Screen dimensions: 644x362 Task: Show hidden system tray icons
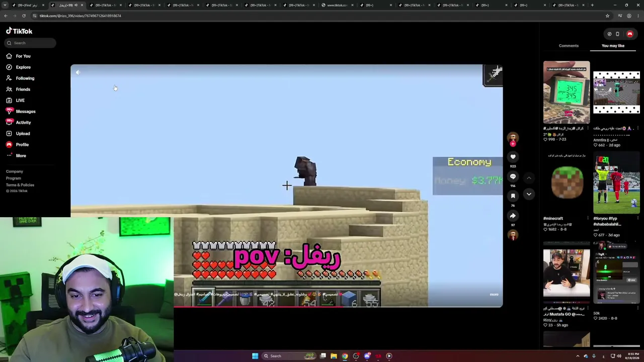coord(578,356)
